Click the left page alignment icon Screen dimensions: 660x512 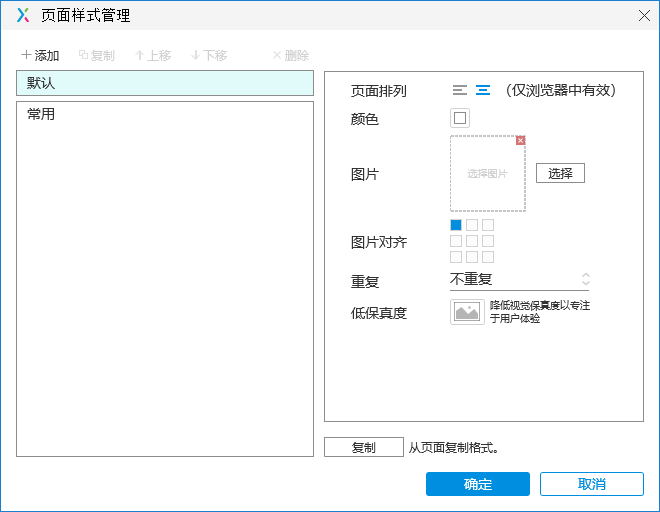(459, 90)
